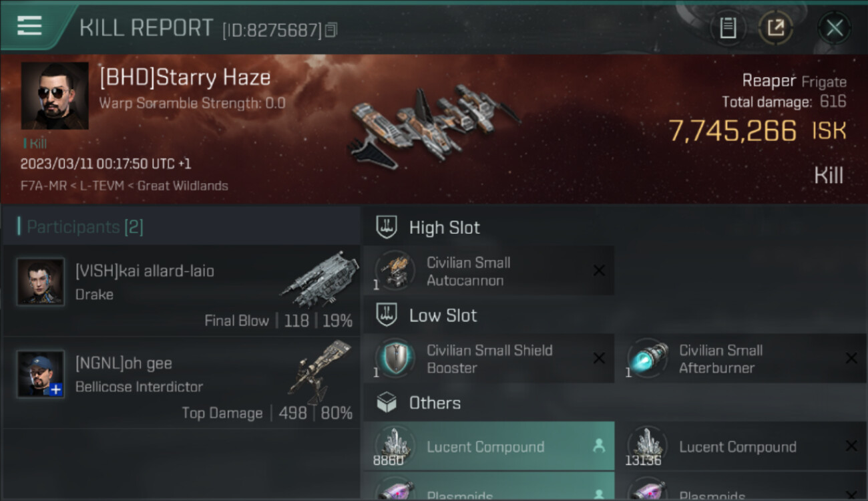
Task: Toggle the X mark on Civilian Small Shield Booster
Action: pyautogui.click(x=599, y=359)
